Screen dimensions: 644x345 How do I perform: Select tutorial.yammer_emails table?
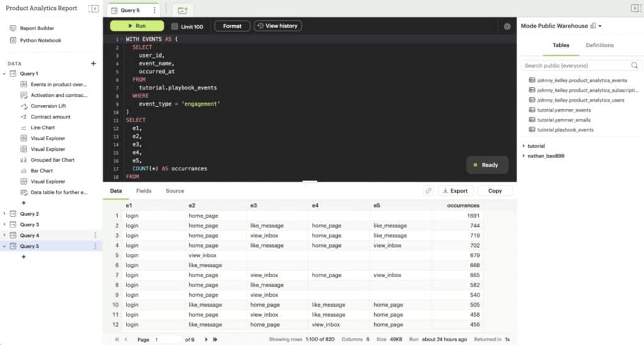[x=563, y=120]
